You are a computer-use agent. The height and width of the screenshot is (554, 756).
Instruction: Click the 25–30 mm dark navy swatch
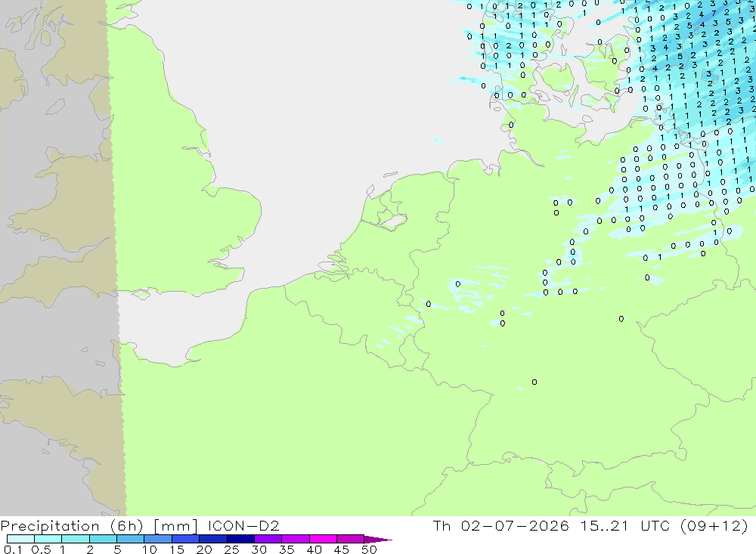coord(240,539)
